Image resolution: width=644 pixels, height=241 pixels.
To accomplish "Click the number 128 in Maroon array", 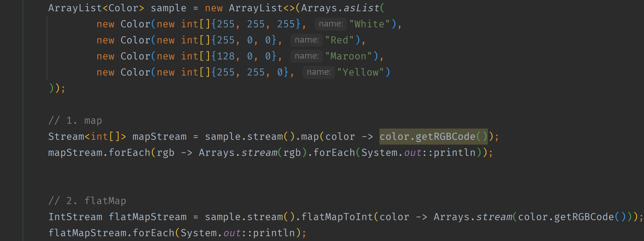I will [225, 56].
